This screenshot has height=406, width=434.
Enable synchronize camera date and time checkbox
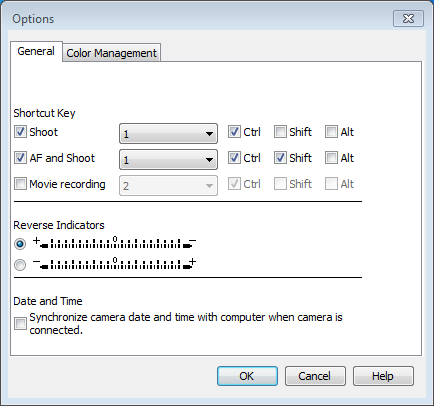tap(20, 323)
